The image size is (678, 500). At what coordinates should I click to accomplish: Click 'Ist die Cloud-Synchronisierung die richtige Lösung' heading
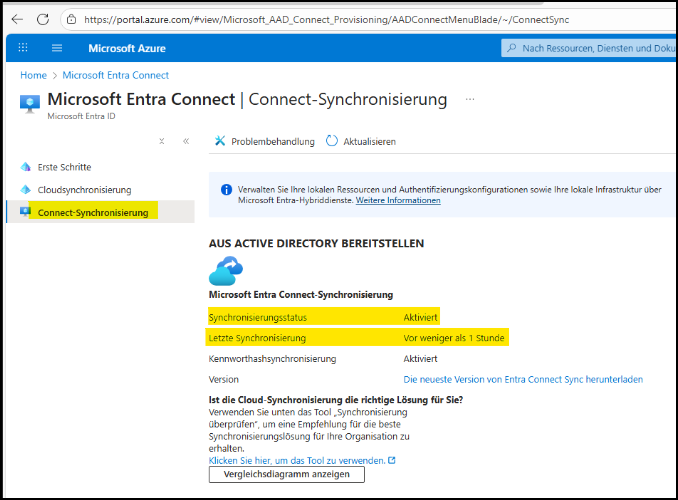[x=336, y=400]
